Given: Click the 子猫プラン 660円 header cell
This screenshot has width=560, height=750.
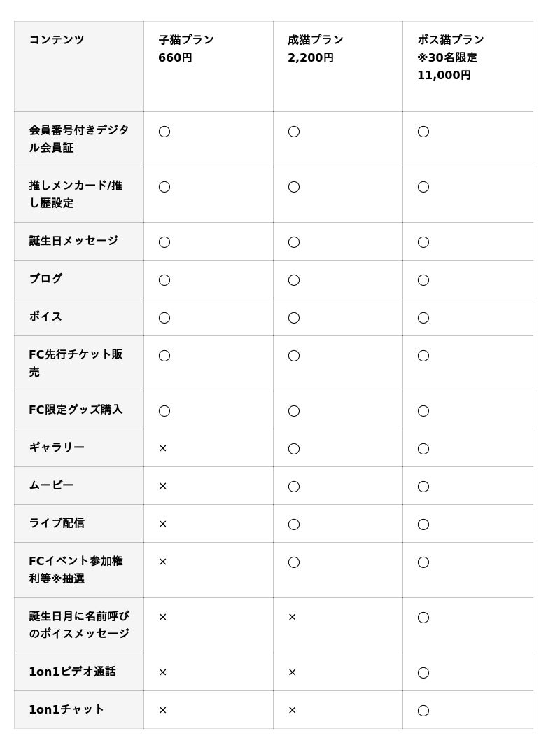Looking at the screenshot, I should click(x=186, y=49).
